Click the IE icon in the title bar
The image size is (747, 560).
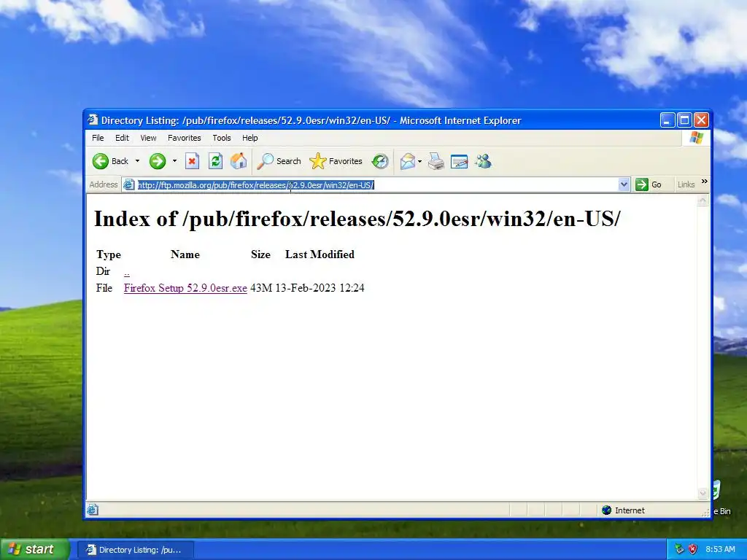(93, 120)
